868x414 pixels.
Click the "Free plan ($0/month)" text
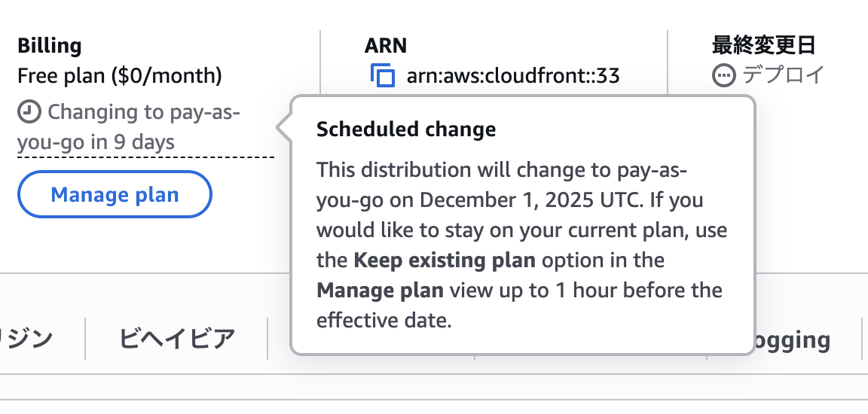120,75
